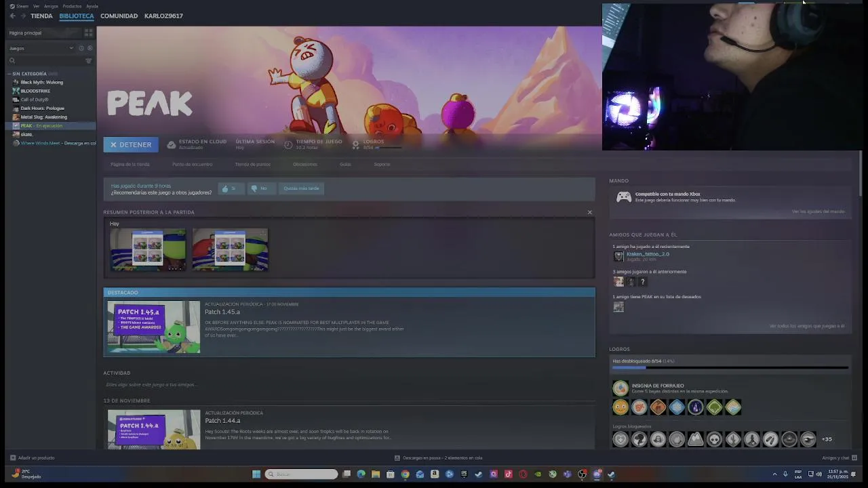This screenshot has width=868, height=488.
Task: Open the Amigos menu
Action: (x=51, y=6)
